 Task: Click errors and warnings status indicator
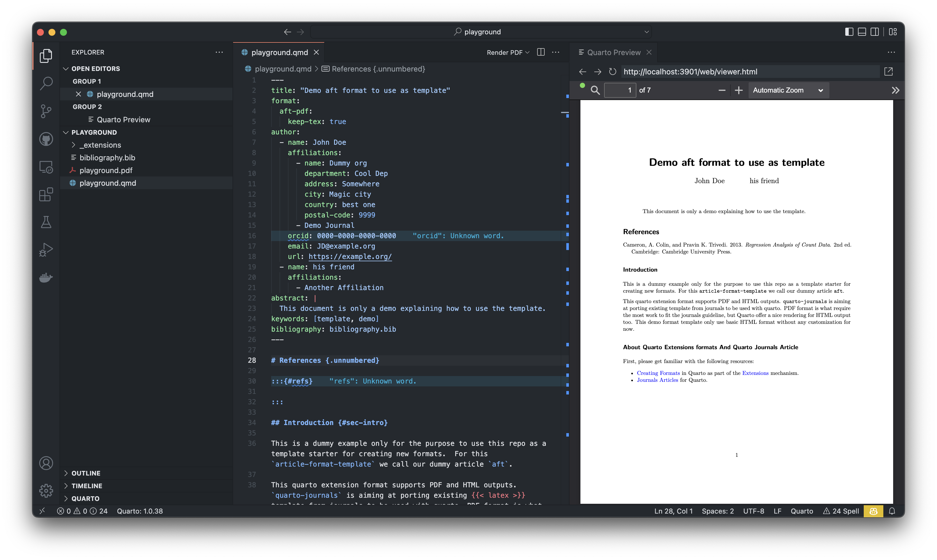(82, 511)
